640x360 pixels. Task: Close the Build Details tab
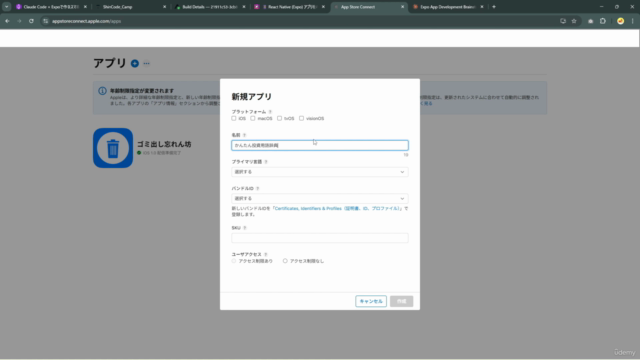(244, 7)
